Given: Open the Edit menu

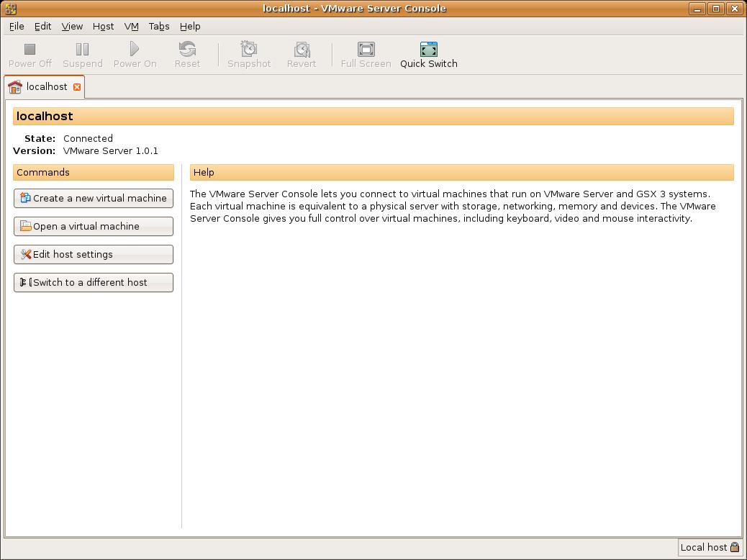Looking at the screenshot, I should [x=43, y=26].
